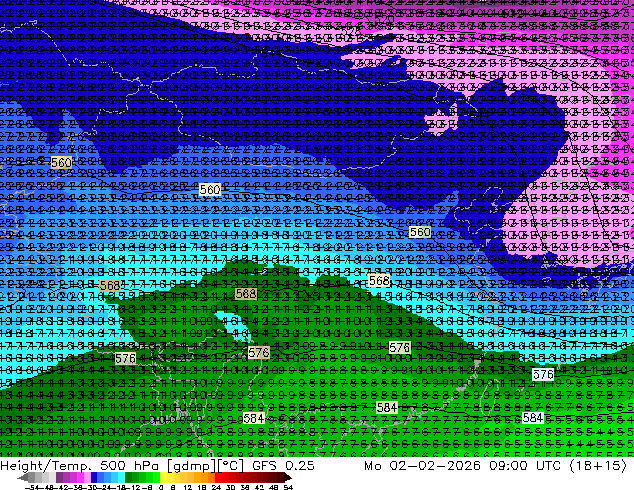The image size is (634, 490).
Task: Click the "09:00 UTC" time text
Action: [525, 466]
